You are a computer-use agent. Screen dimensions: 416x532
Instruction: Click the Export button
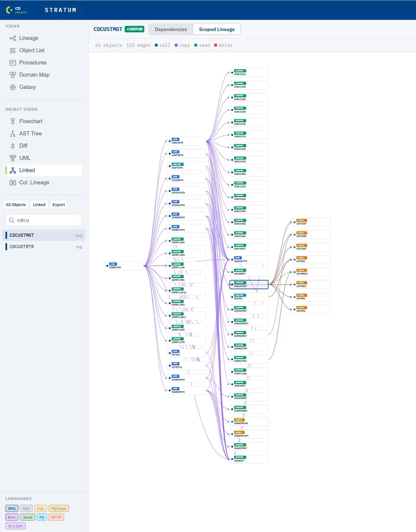(x=58, y=205)
